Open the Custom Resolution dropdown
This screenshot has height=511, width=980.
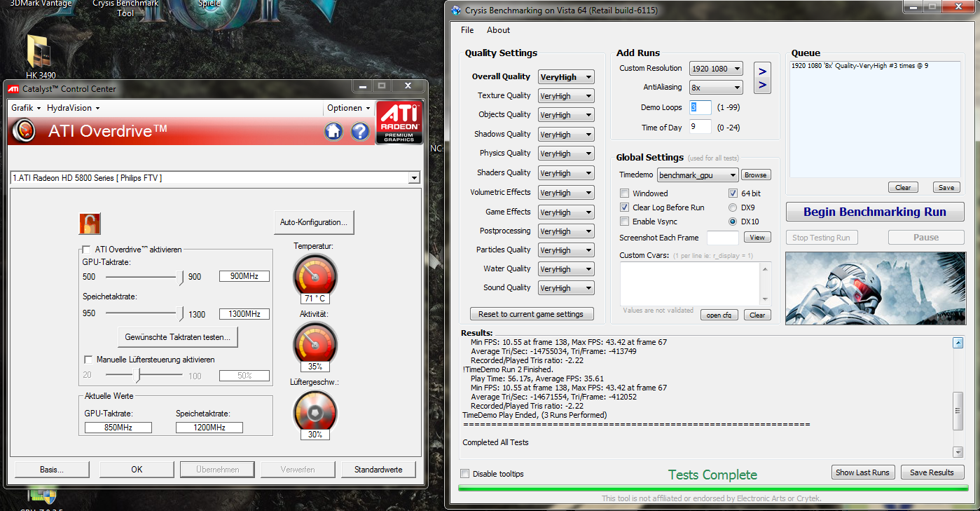click(x=716, y=69)
